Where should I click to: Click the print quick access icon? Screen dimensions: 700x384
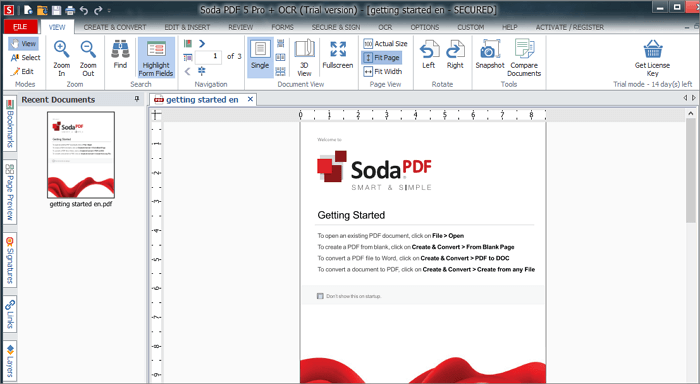70,10
